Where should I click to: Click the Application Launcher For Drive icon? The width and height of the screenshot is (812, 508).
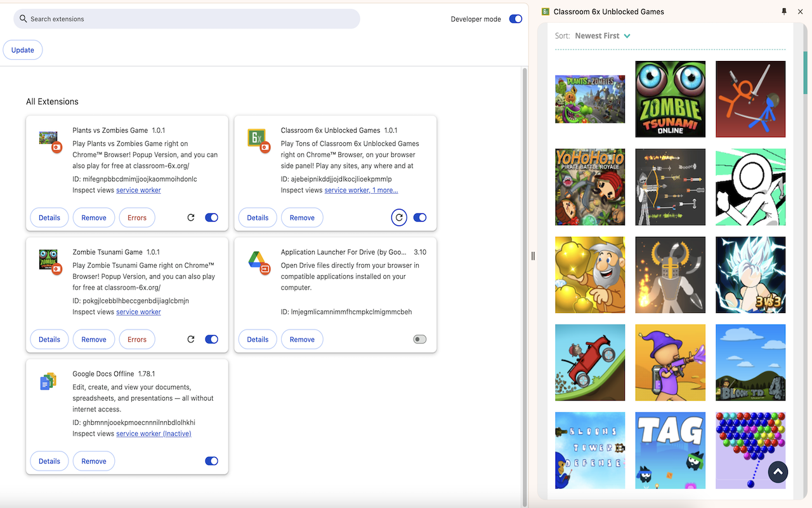point(258,263)
